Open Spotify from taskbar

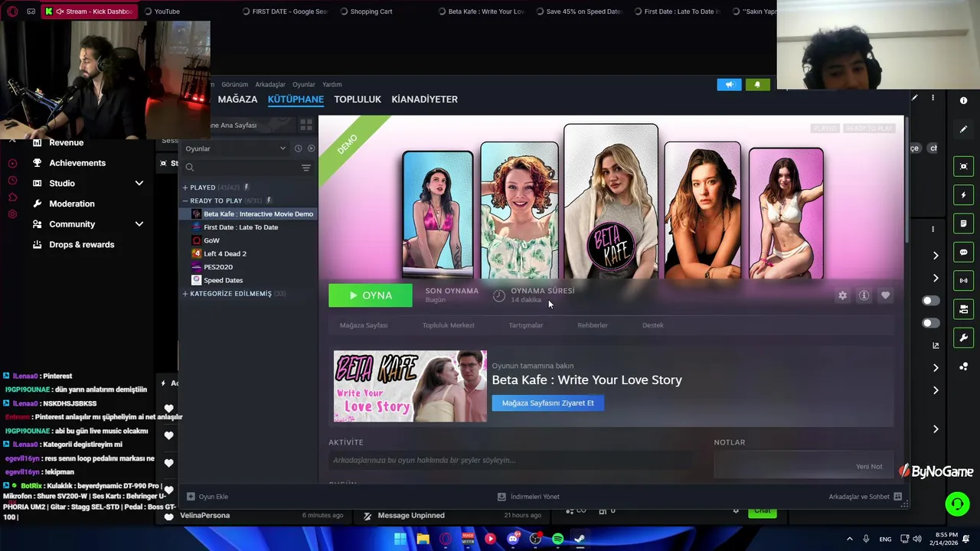pos(557,539)
